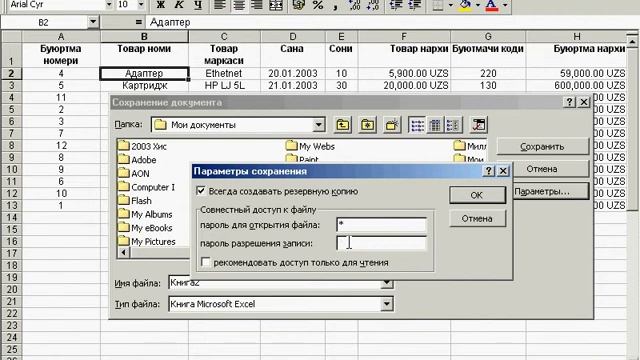
Task: Switch file list to Properties view
Action: pos(453,125)
